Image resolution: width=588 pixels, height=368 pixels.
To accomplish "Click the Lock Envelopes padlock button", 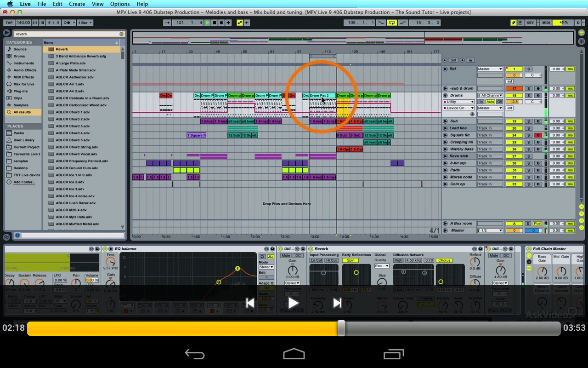I will pos(471,60).
